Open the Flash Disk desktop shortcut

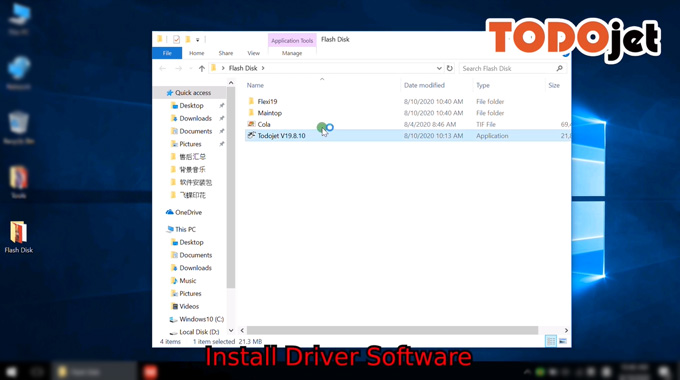19,236
